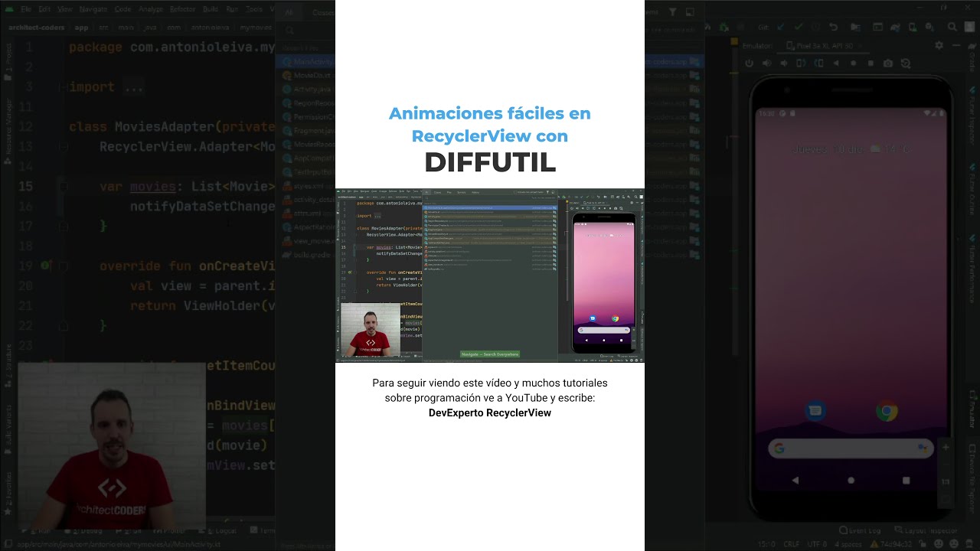Click the Git commit green check
The height and width of the screenshot is (551, 980).
(x=799, y=27)
